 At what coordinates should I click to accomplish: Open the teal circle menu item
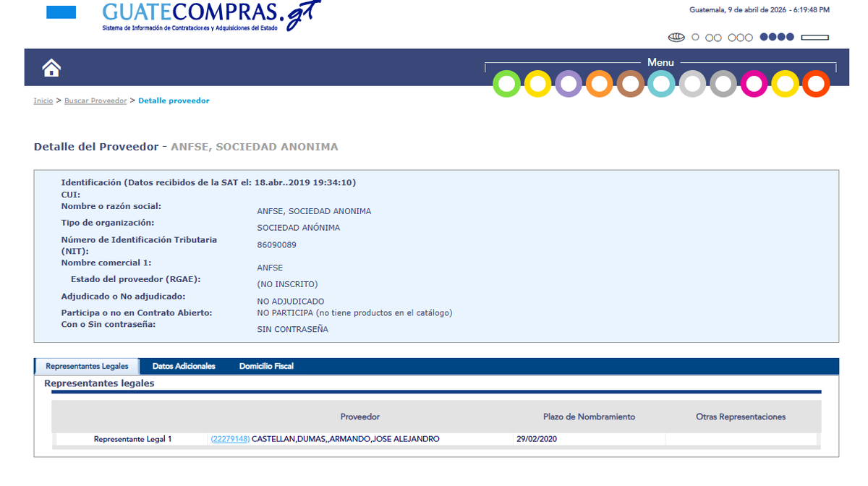pyautogui.click(x=661, y=84)
